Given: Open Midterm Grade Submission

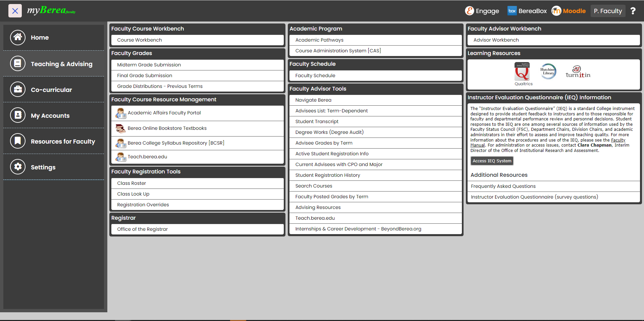Looking at the screenshot, I should tap(149, 65).
